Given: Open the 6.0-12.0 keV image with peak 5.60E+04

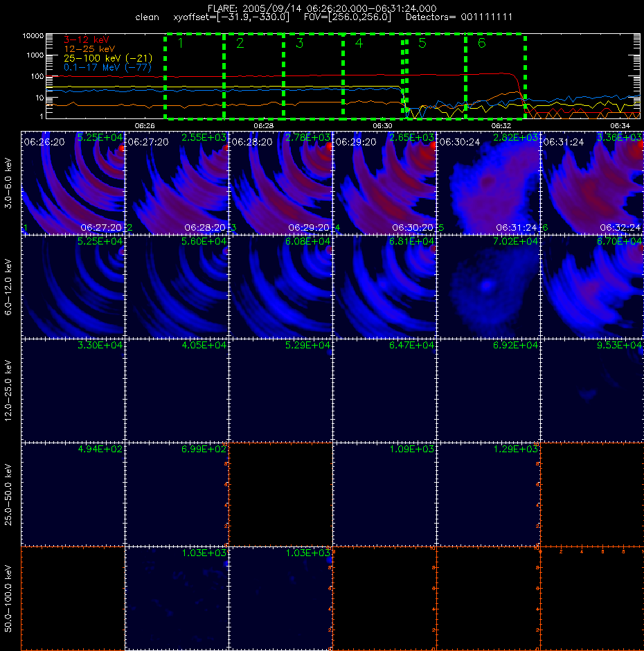Looking at the screenshot, I should click(x=177, y=287).
